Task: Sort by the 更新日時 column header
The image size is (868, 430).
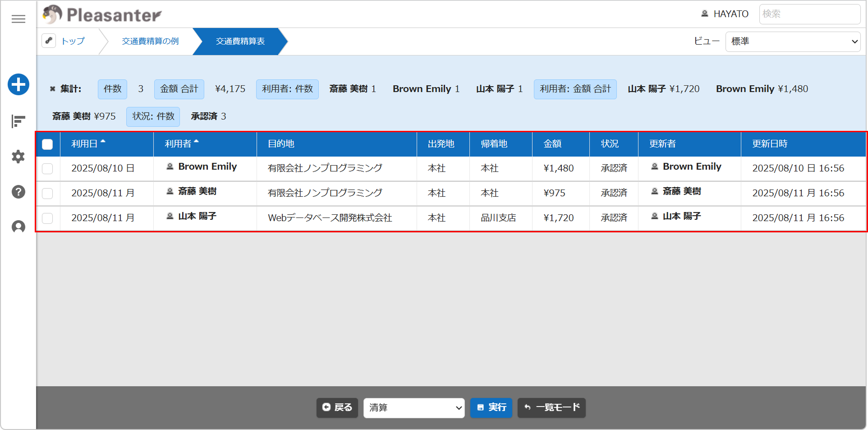Action: pyautogui.click(x=803, y=144)
